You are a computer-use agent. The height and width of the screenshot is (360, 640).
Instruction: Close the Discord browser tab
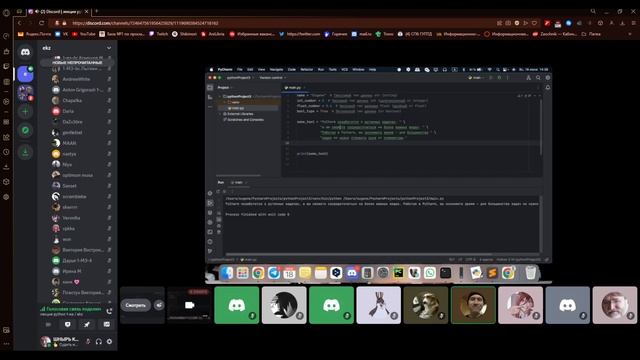(87, 11)
